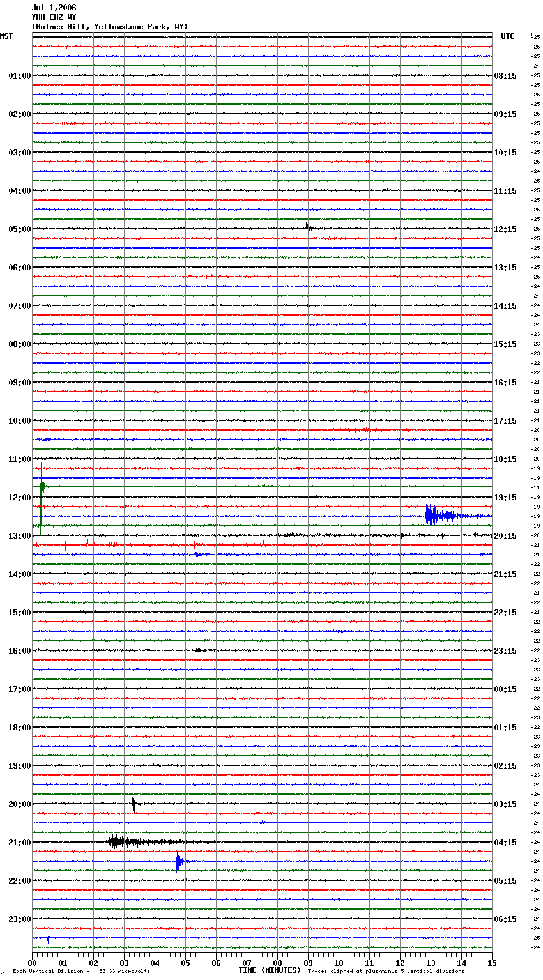Click minute '15' tick on bottom axis
The height and width of the screenshot is (980, 543).
(492, 963)
